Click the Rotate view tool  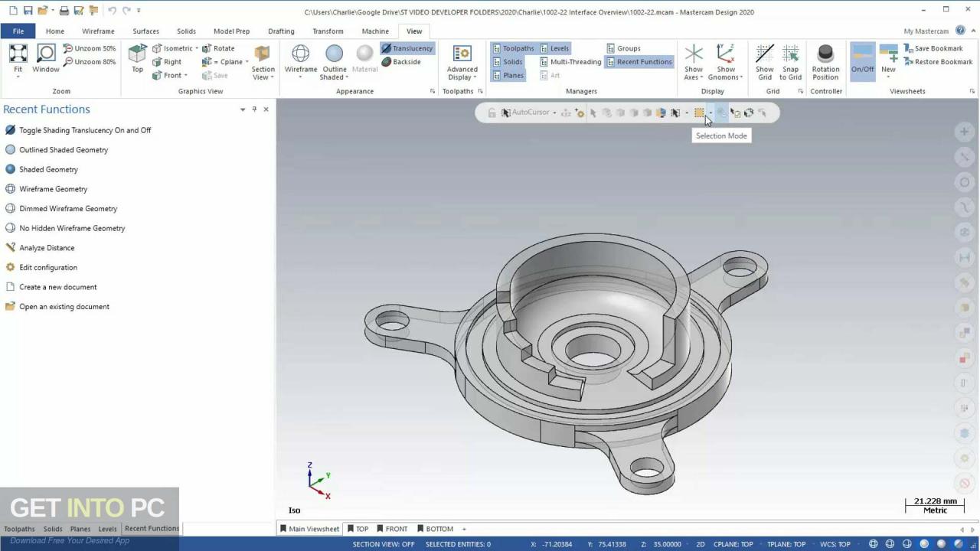tap(219, 48)
